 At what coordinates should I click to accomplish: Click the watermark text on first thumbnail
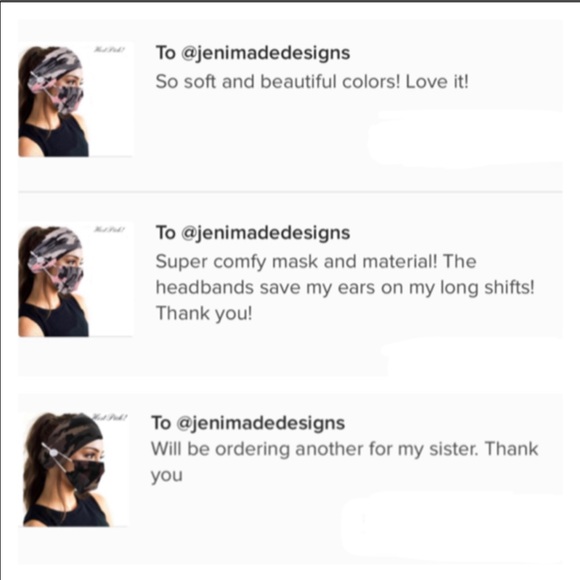click(110, 49)
